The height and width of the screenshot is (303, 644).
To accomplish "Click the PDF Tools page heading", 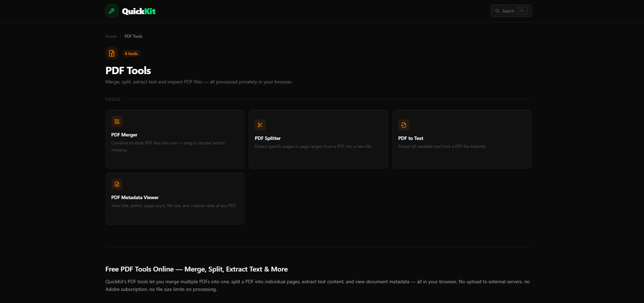I will point(128,71).
